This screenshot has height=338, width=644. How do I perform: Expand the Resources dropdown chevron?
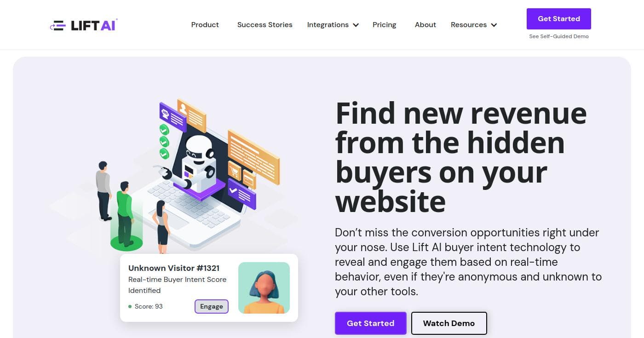(494, 25)
